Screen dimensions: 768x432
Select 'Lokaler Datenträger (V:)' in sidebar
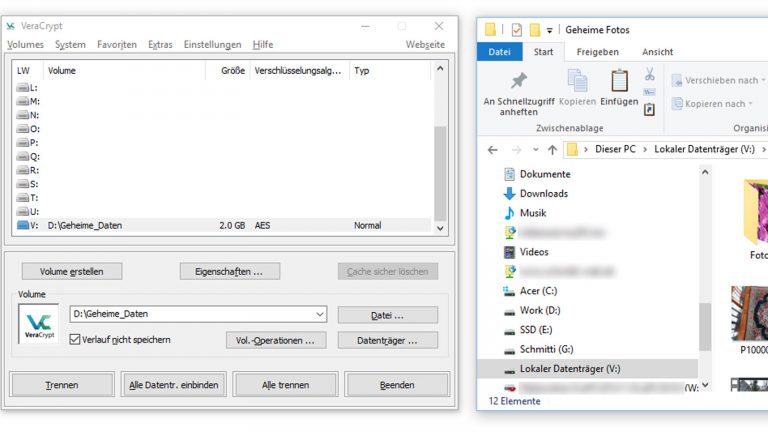587,369
